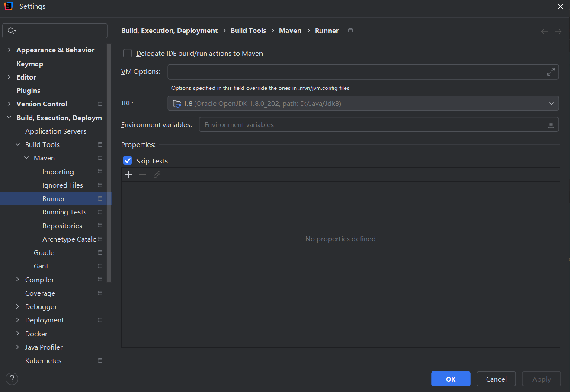
Task: Open the help question mark button
Action: (x=12, y=379)
